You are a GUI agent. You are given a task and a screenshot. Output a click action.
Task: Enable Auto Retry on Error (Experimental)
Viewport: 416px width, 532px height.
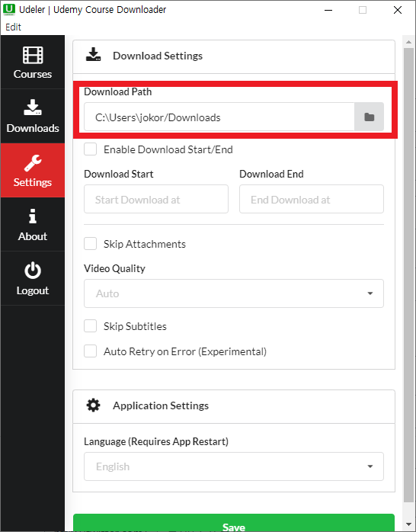pos(91,351)
